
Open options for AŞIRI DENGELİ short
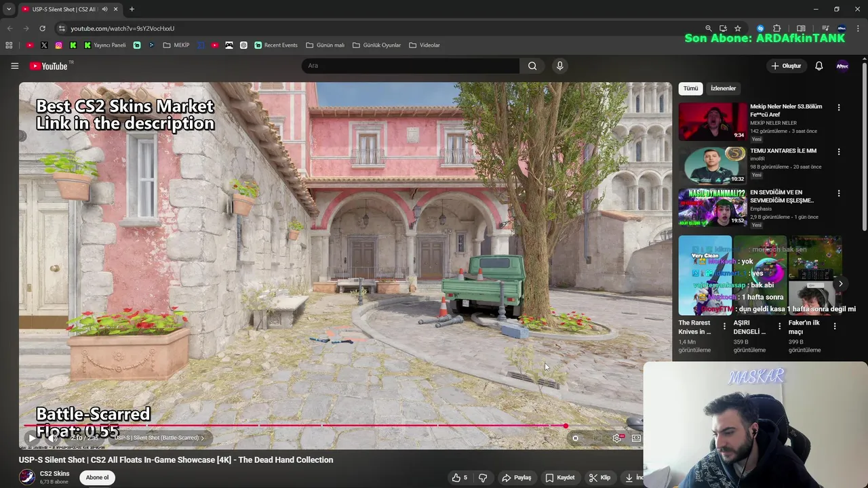pyautogui.click(x=779, y=326)
